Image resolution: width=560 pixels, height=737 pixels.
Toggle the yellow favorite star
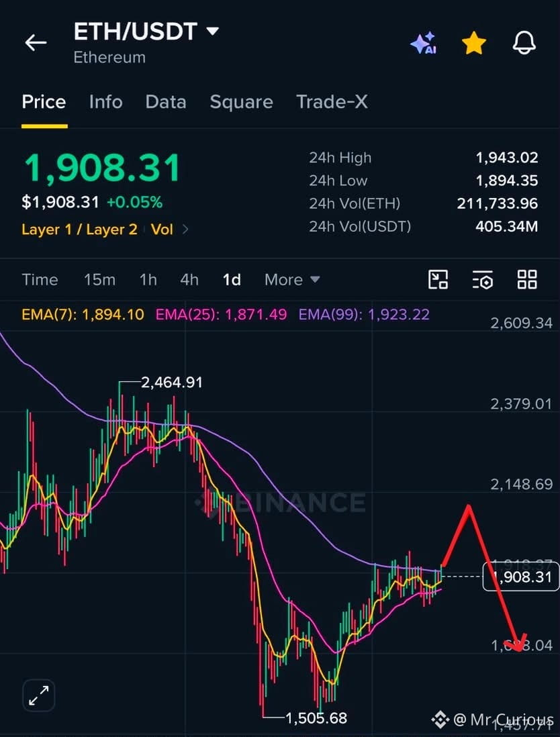(474, 43)
